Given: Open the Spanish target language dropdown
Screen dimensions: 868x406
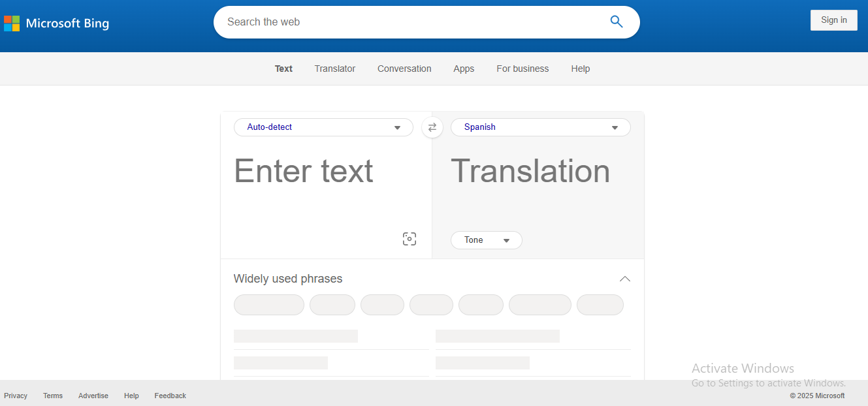Looking at the screenshot, I should 540,127.
